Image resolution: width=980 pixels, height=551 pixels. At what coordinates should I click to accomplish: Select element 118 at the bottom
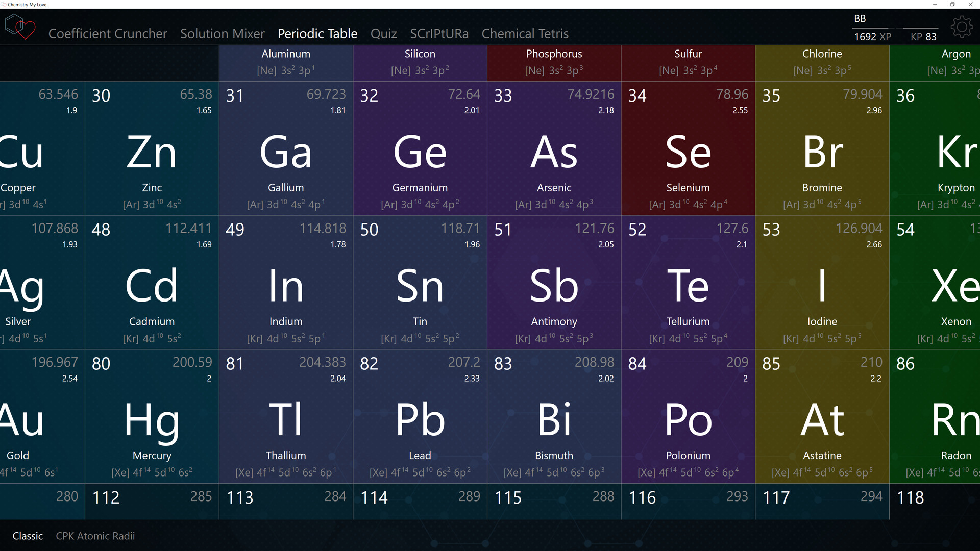coord(934,502)
